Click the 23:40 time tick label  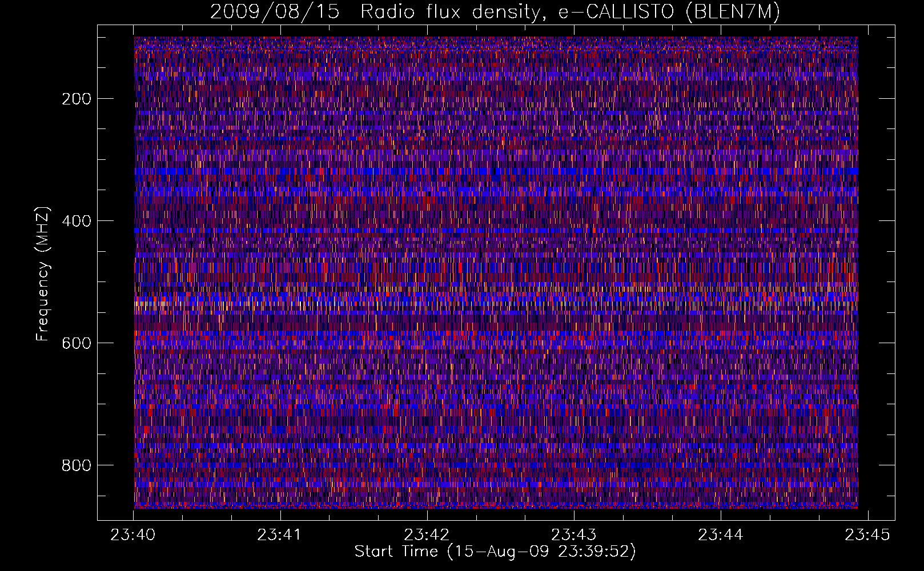(133, 534)
